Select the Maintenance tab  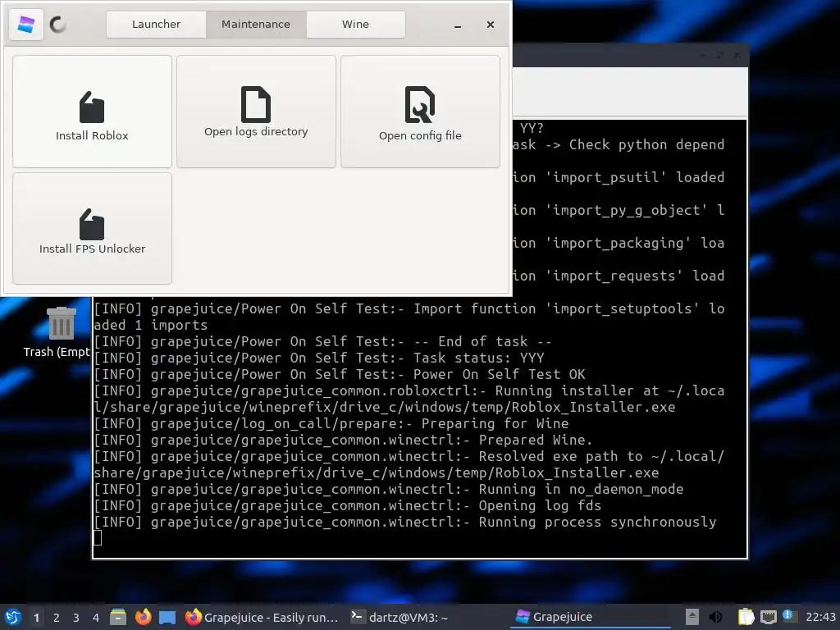point(256,24)
